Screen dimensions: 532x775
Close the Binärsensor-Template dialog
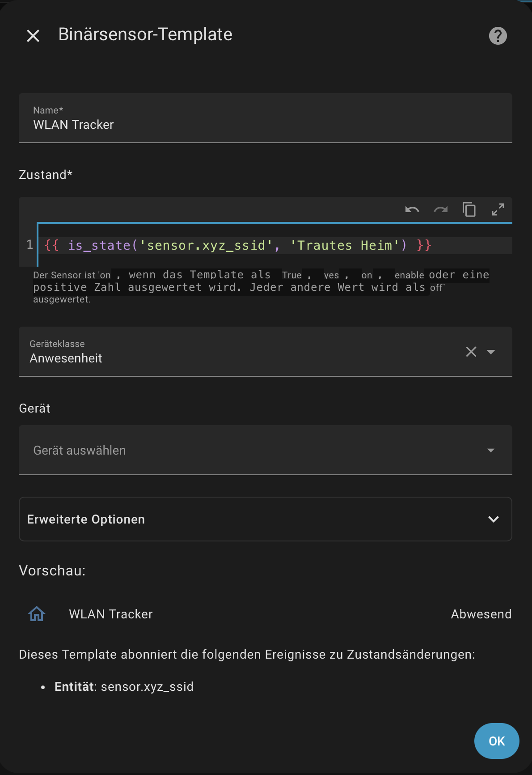(x=33, y=36)
